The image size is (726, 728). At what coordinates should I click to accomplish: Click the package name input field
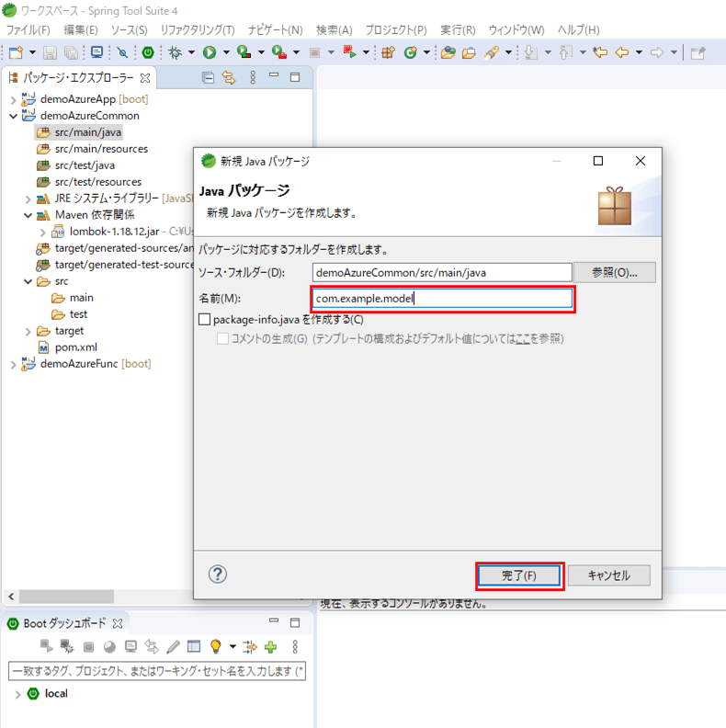pyautogui.click(x=442, y=298)
